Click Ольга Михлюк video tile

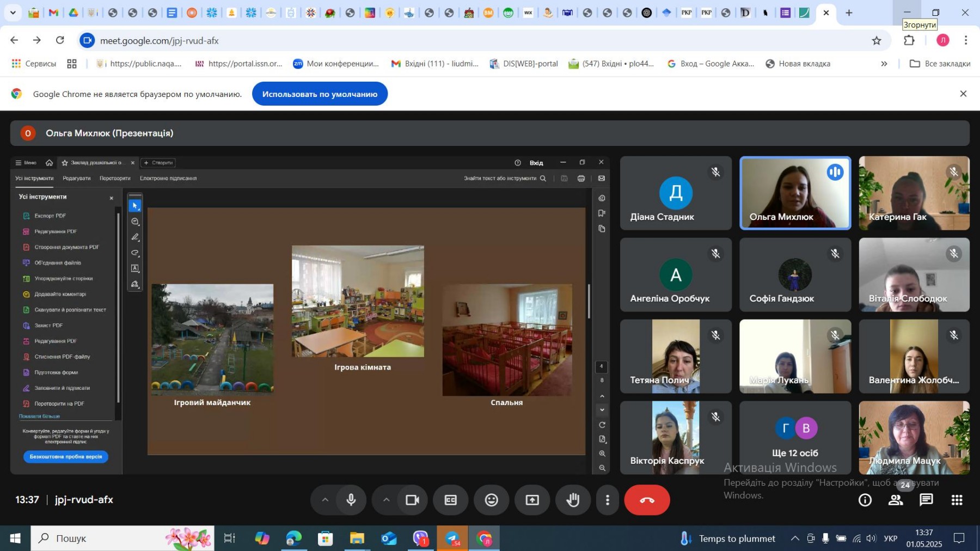click(x=795, y=193)
